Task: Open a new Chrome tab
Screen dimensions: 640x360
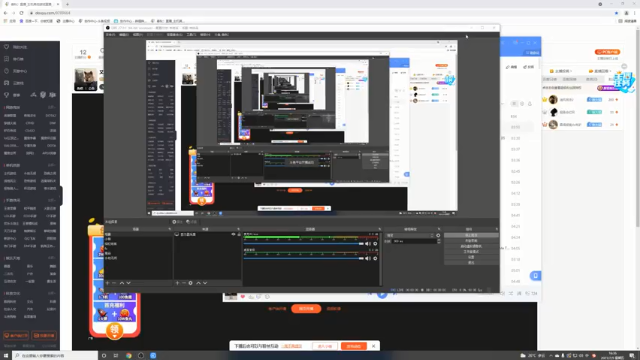Action: (x=67, y=4)
